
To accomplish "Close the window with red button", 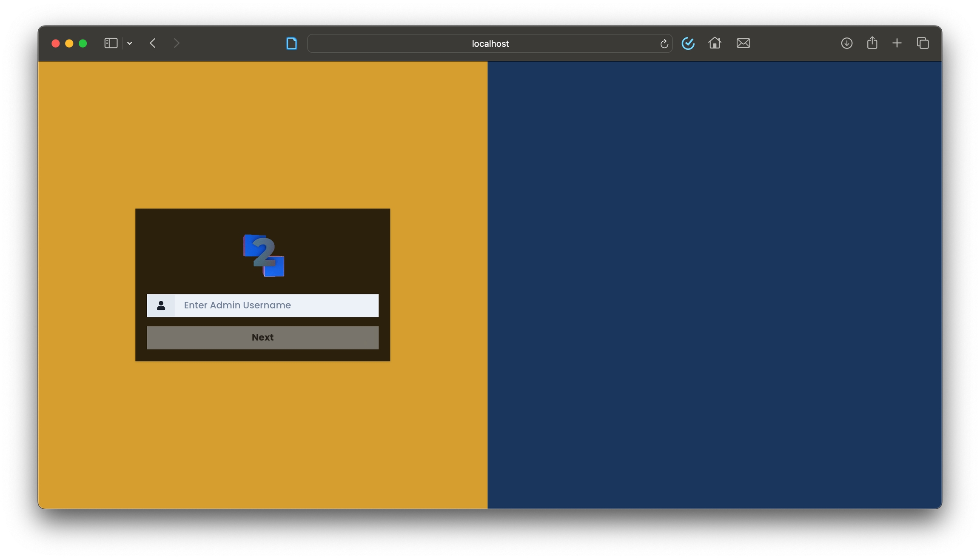I will 55,43.
